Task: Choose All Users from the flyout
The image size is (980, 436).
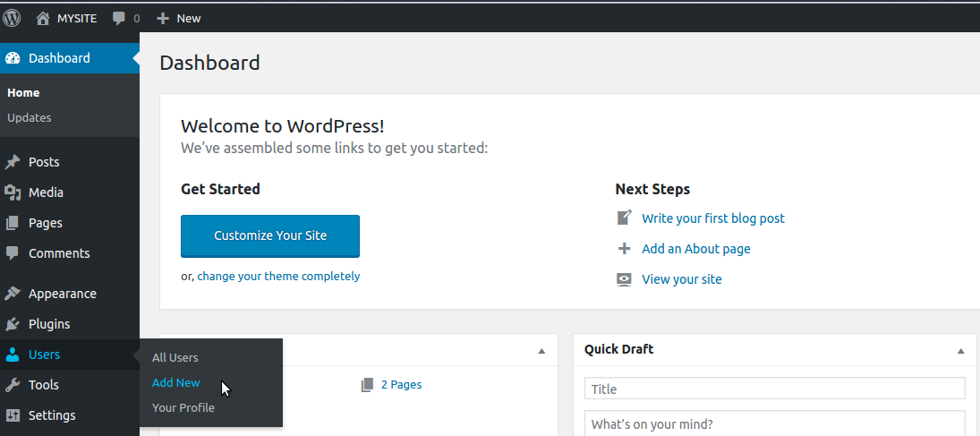Action: coord(175,358)
